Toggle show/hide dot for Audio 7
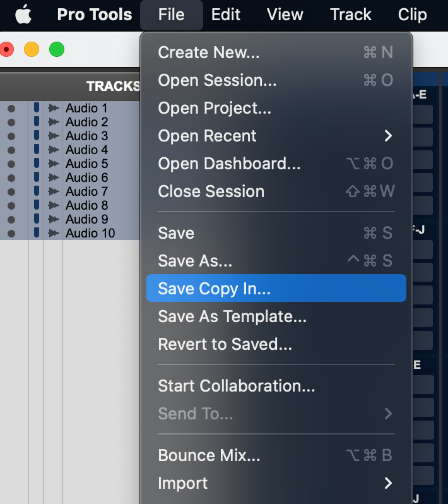The width and height of the screenshot is (448, 504). pos(11,192)
